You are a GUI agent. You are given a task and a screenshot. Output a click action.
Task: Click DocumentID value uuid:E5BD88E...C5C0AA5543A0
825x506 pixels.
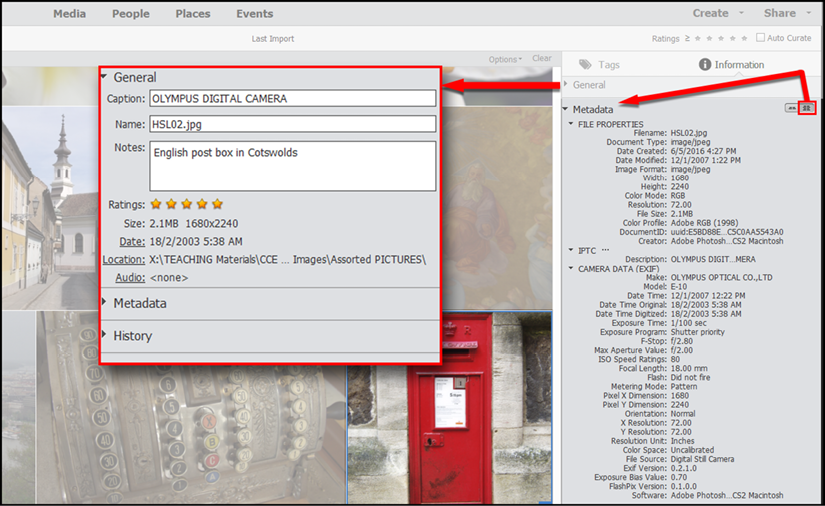[x=727, y=231]
